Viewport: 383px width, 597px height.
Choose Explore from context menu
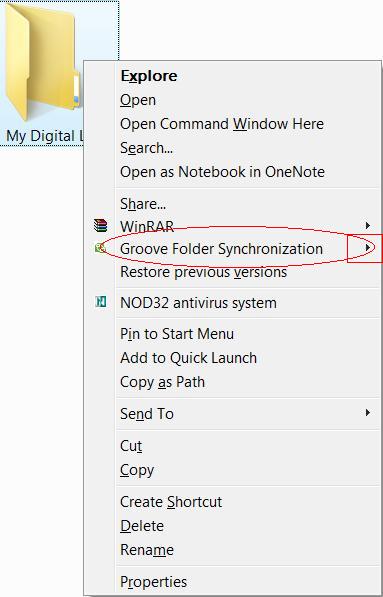pos(148,76)
